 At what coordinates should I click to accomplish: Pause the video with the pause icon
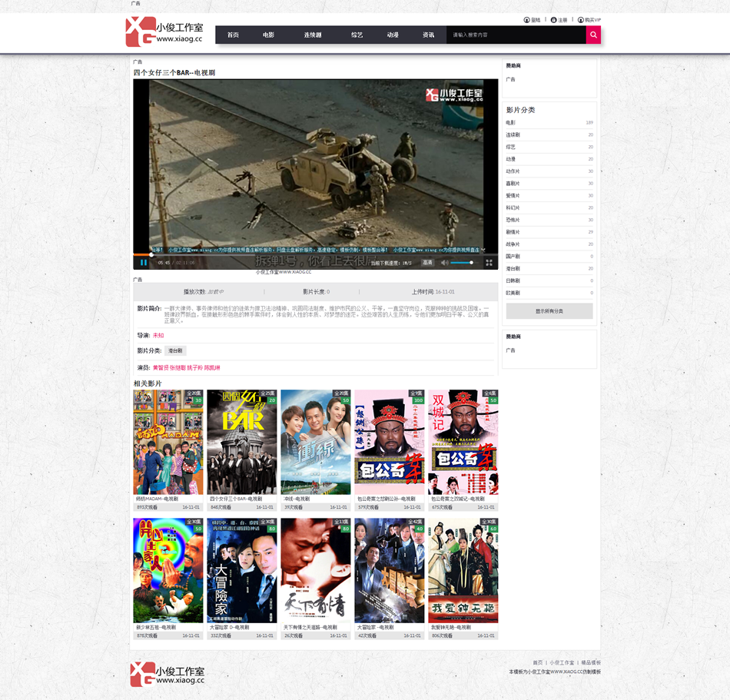[144, 263]
